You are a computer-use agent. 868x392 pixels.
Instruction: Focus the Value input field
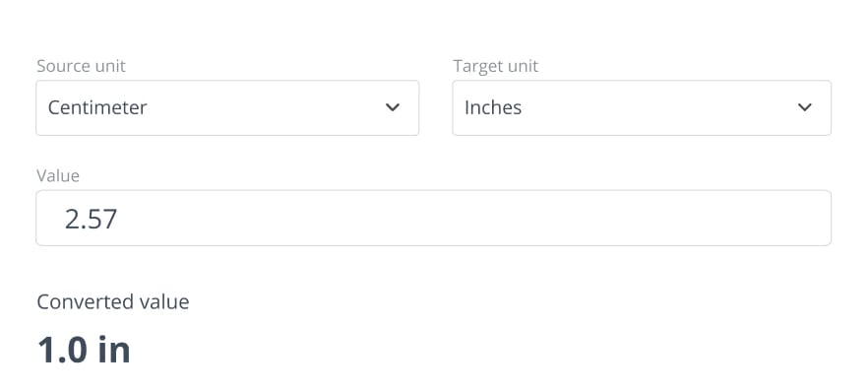click(x=433, y=218)
